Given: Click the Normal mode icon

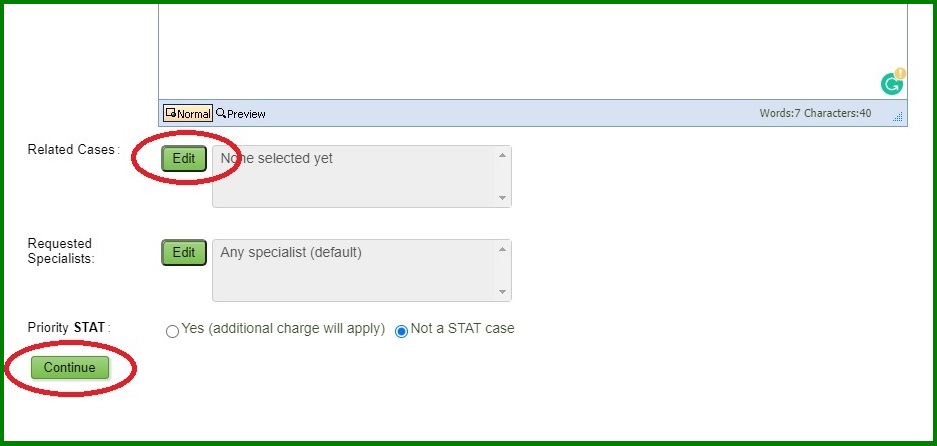Looking at the screenshot, I should (x=170, y=113).
